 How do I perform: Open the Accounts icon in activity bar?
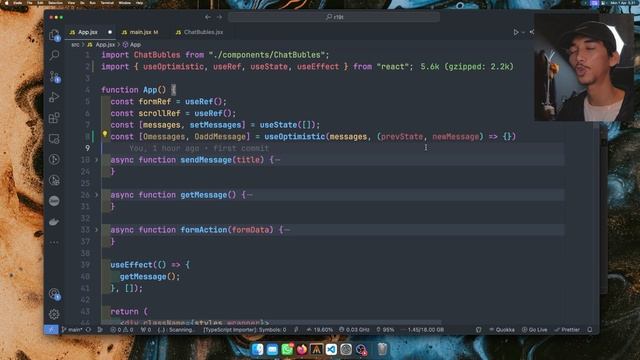pyautogui.click(x=54, y=294)
